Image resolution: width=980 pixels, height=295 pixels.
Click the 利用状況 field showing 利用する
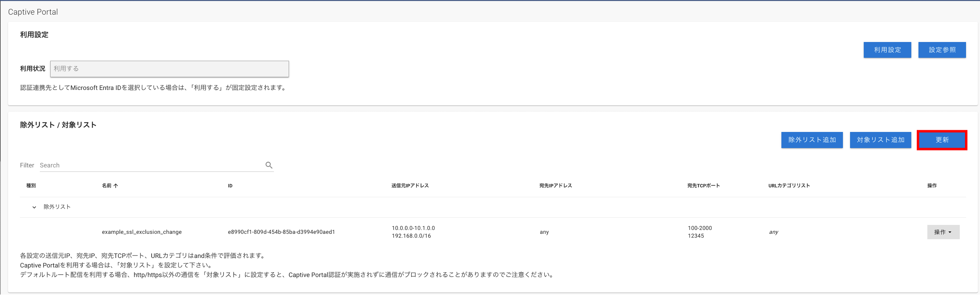(169, 69)
